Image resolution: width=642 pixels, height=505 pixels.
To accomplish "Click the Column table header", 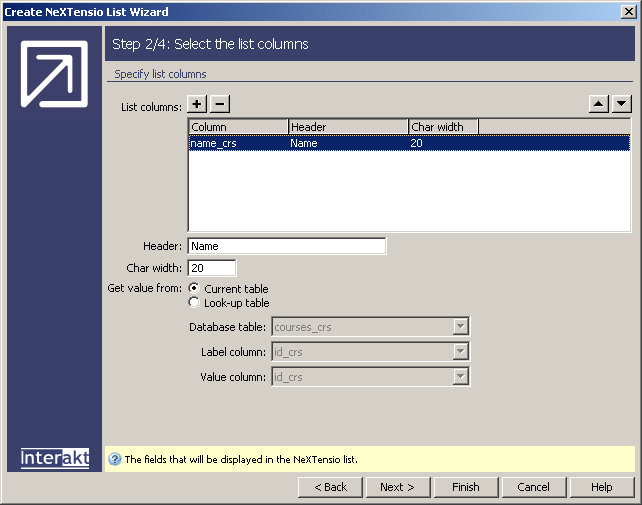I will [x=238, y=127].
